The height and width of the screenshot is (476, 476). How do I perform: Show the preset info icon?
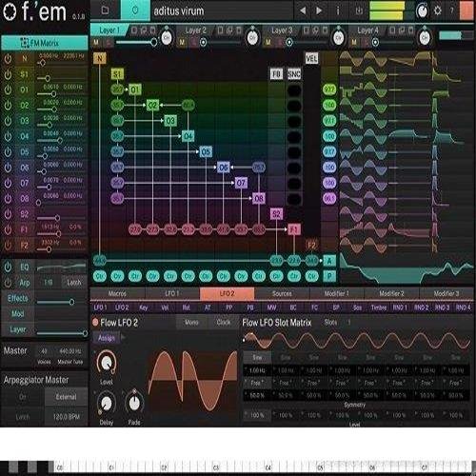click(338, 10)
